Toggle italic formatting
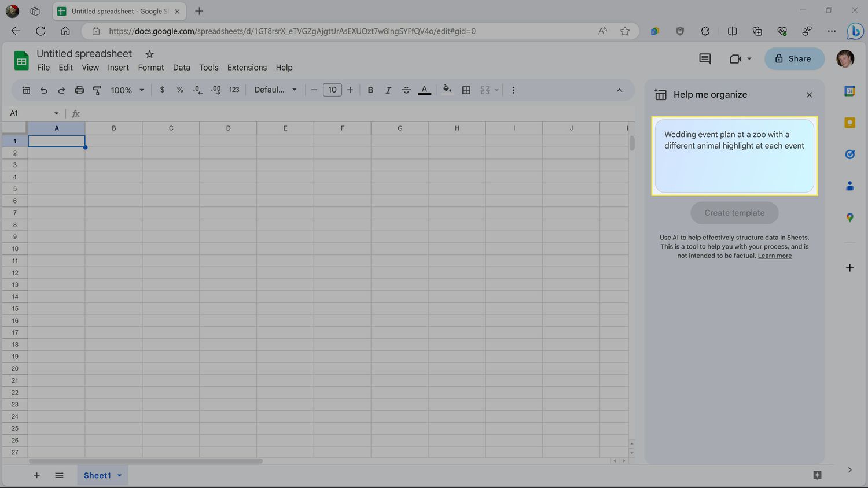The height and width of the screenshot is (488, 868). pos(388,90)
